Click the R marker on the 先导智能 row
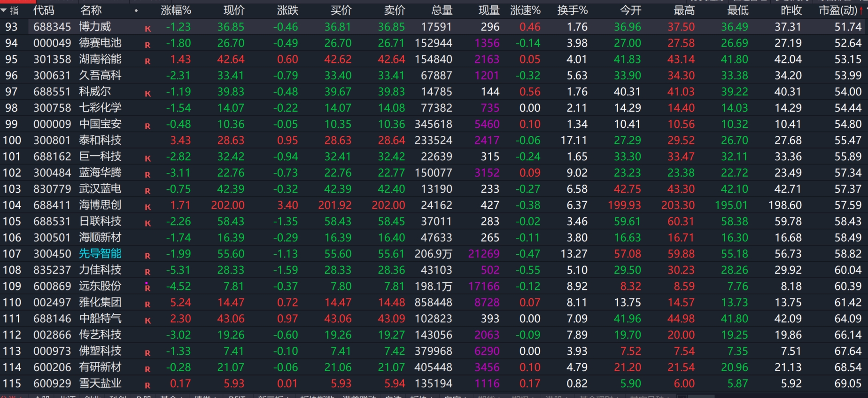 pos(147,256)
